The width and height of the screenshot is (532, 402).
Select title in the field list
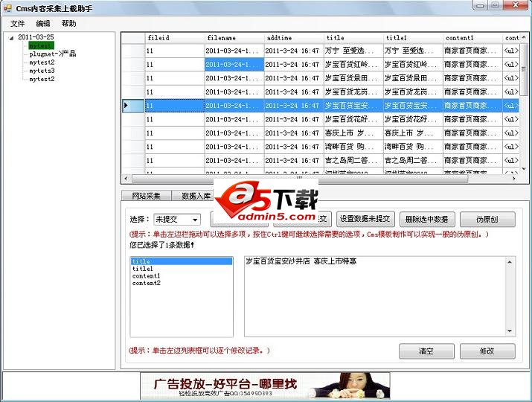pyautogui.click(x=182, y=261)
